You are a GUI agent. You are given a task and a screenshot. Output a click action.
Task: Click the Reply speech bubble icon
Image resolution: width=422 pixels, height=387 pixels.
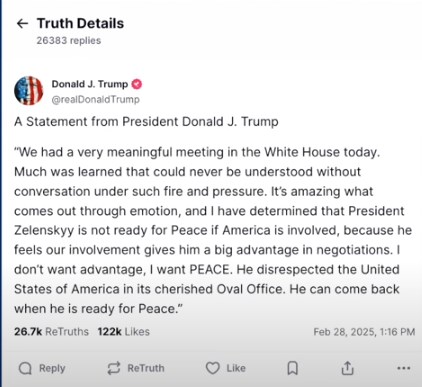(25, 368)
